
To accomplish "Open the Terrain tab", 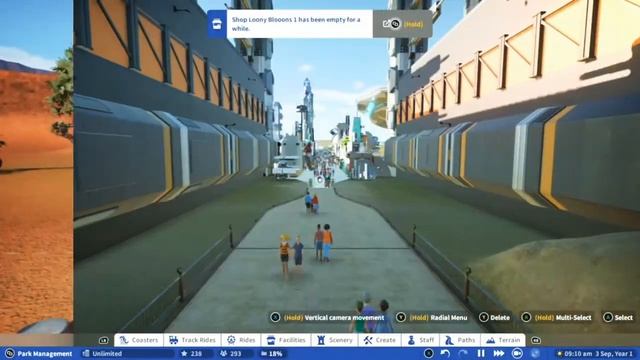I will tap(503, 340).
